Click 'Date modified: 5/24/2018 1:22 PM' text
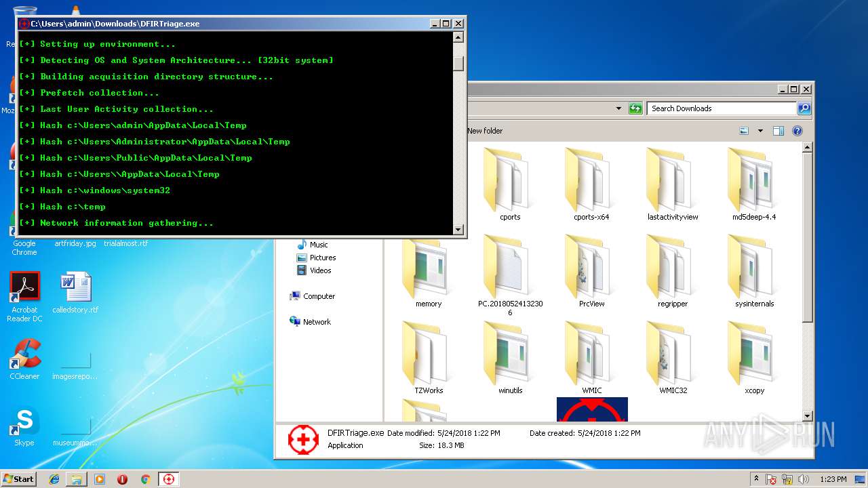Image resolution: width=868 pixels, height=488 pixels. [443, 433]
